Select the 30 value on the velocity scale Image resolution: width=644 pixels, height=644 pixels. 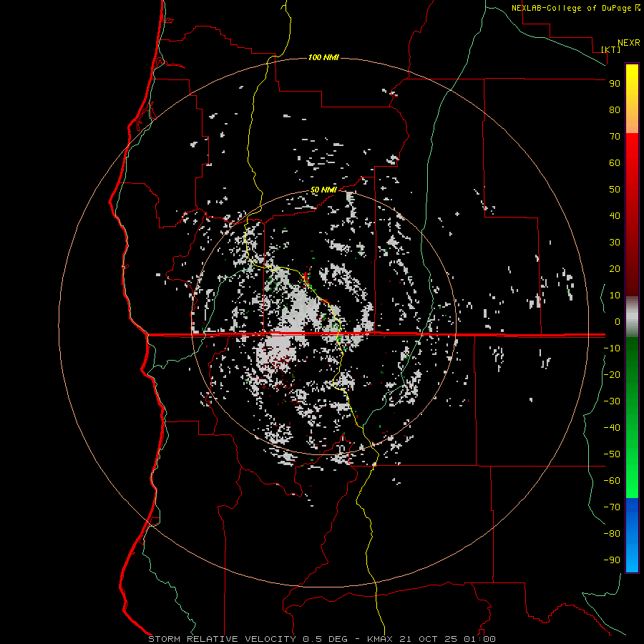coord(615,243)
